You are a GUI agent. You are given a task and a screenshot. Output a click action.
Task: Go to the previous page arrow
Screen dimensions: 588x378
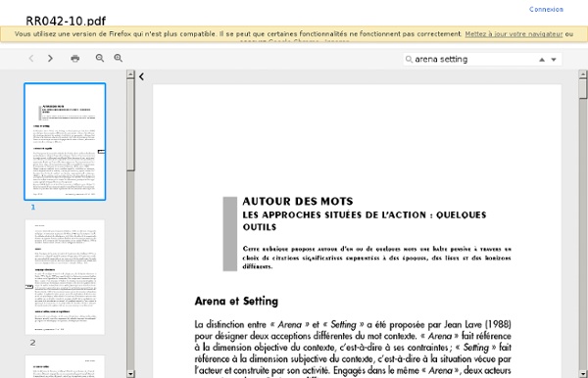(x=31, y=58)
